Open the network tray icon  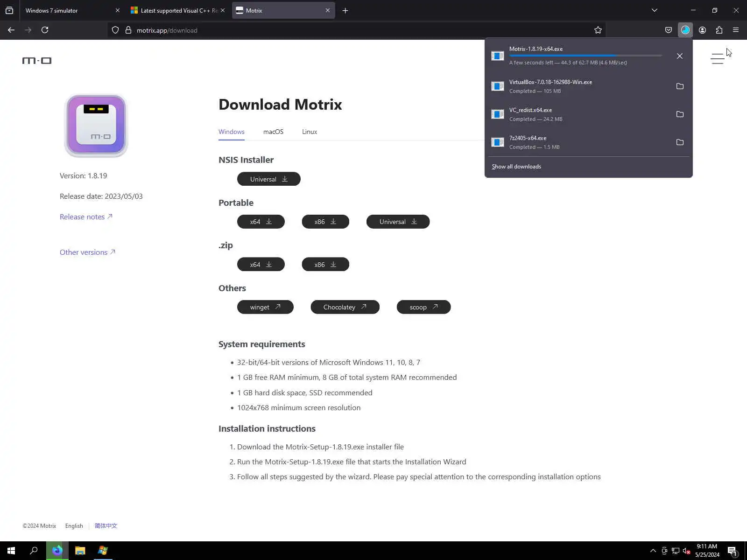click(676, 551)
